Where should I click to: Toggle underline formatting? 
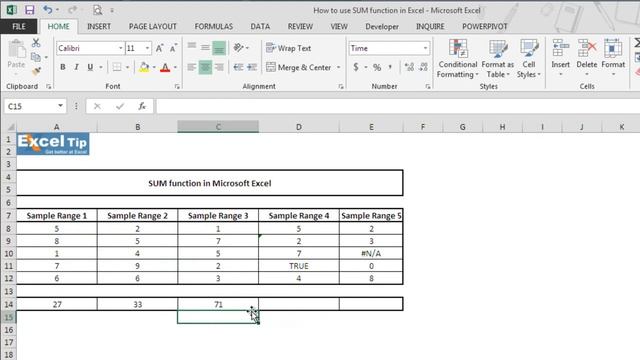click(x=90, y=67)
